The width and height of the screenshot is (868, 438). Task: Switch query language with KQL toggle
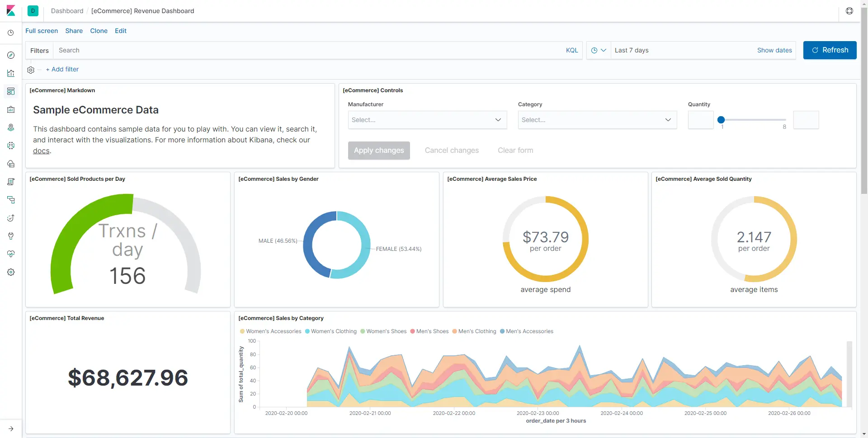pyautogui.click(x=572, y=50)
